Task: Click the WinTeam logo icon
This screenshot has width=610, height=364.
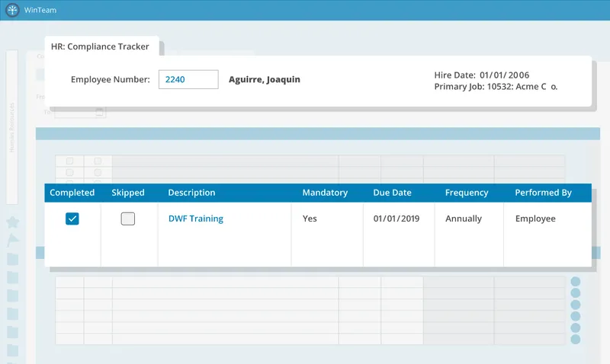Action: coord(12,10)
